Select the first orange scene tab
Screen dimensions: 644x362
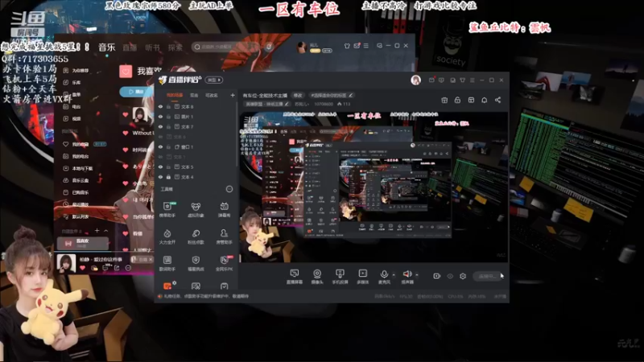[x=175, y=95]
